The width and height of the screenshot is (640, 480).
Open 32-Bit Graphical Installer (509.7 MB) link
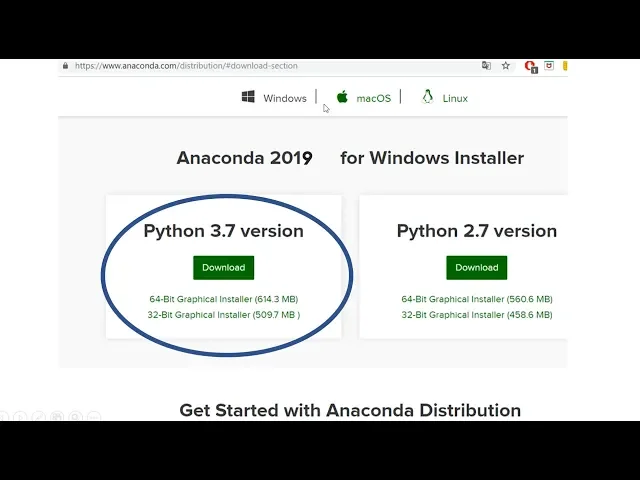(224, 315)
